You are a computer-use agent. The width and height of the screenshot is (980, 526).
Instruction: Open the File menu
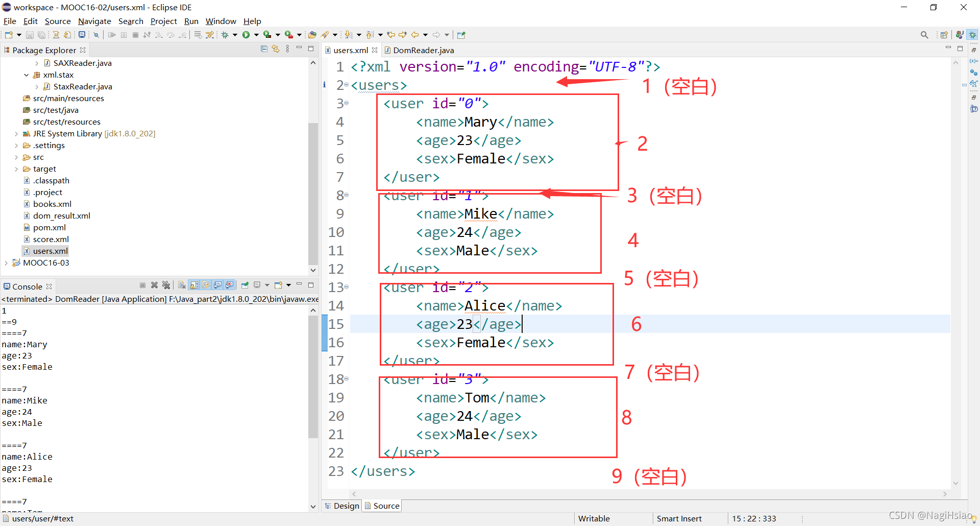coord(10,21)
